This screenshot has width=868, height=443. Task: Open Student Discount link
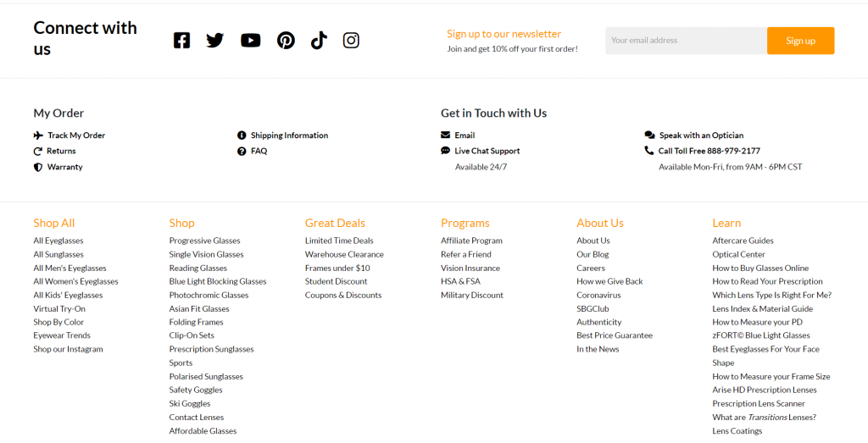336,281
